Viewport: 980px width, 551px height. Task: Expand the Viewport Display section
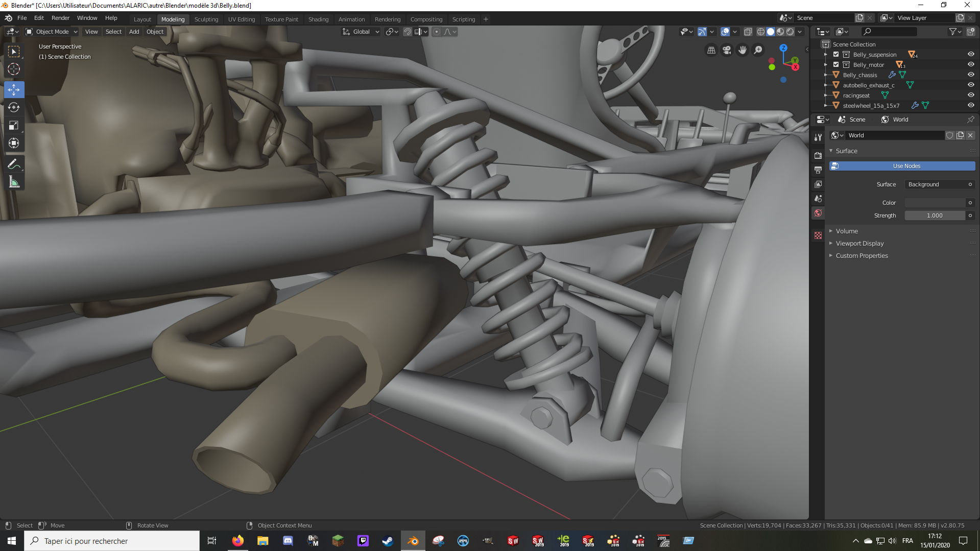tap(859, 244)
